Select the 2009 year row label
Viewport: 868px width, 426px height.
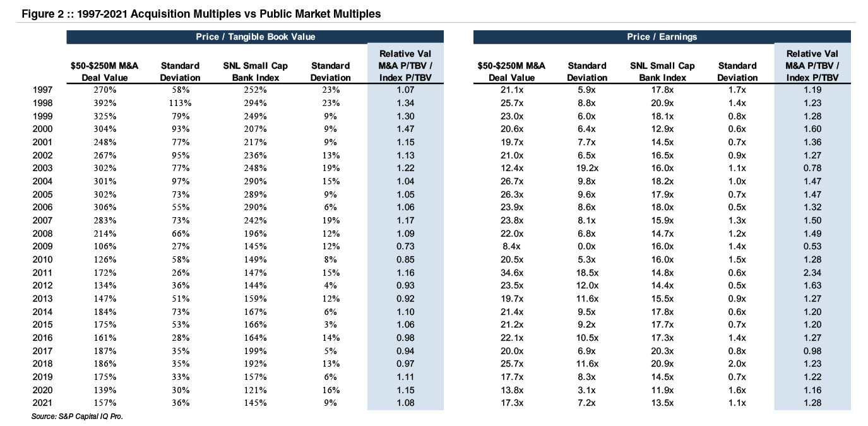(x=42, y=246)
